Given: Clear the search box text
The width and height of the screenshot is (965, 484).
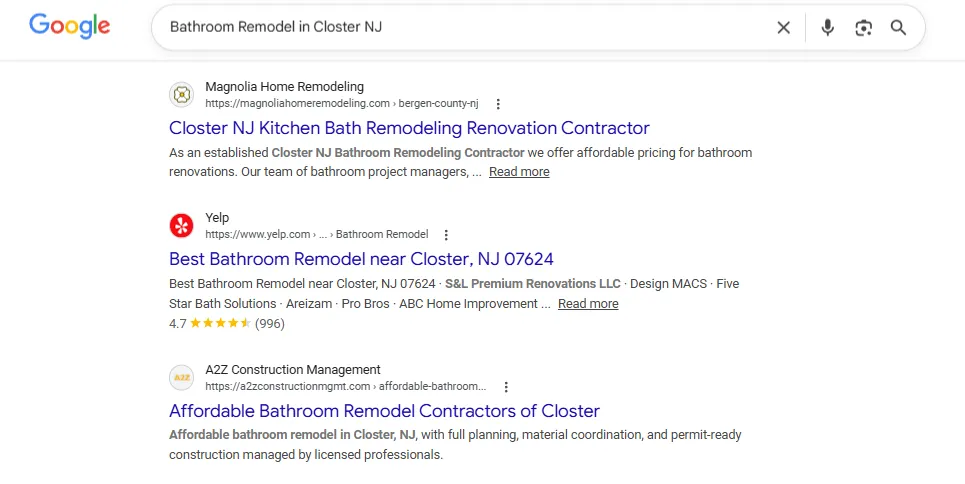Looking at the screenshot, I should 783,28.
